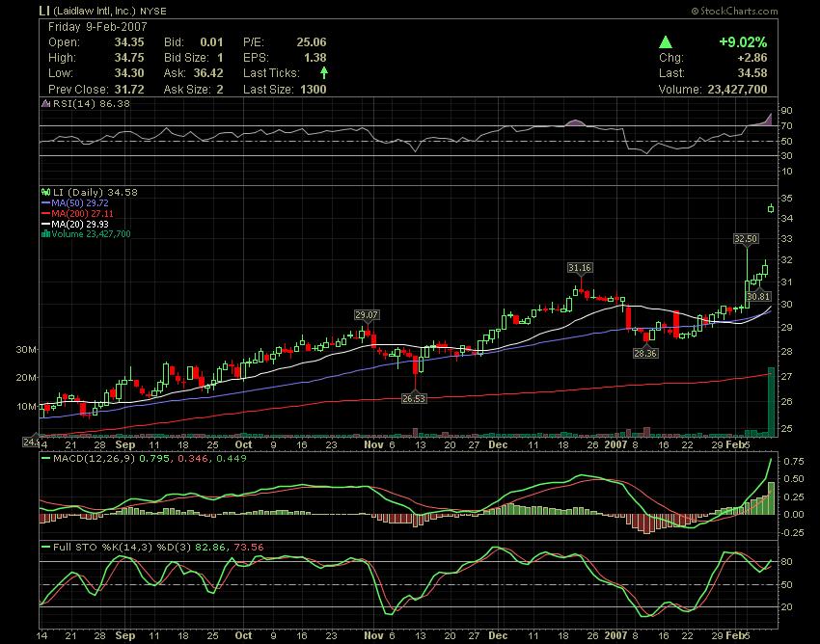Click the EPS value 1.38
Viewport: 820px width, 644px height.
315,58
